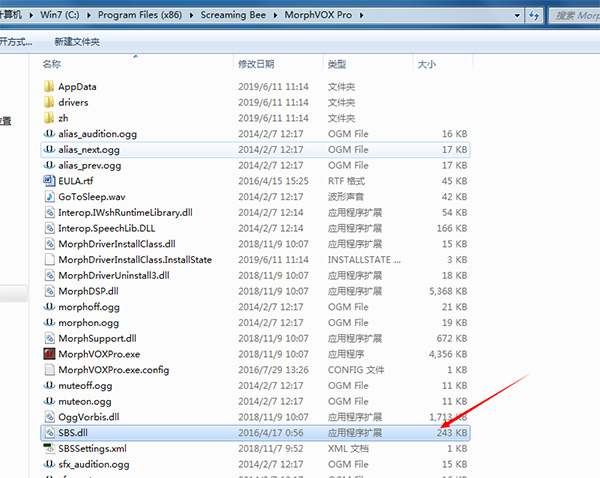Click date 2016/4/15 15:25 of EULA.rtf
Image resolution: width=600 pixels, height=478 pixels.
[273, 181]
